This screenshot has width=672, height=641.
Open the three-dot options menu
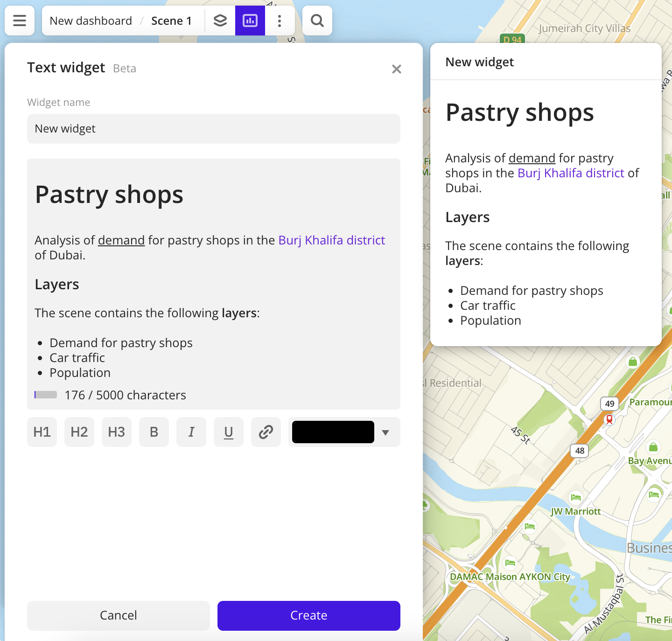280,21
